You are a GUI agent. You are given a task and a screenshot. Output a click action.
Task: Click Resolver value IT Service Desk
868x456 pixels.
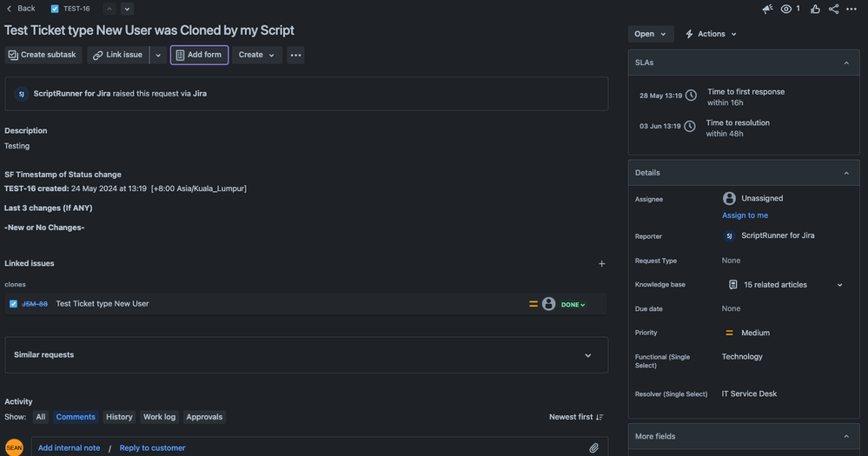749,394
